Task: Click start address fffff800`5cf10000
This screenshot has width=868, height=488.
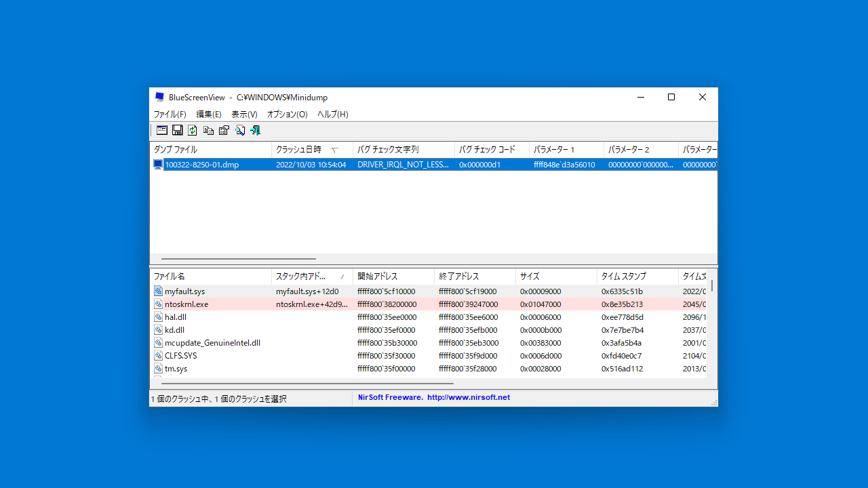Action: point(387,291)
